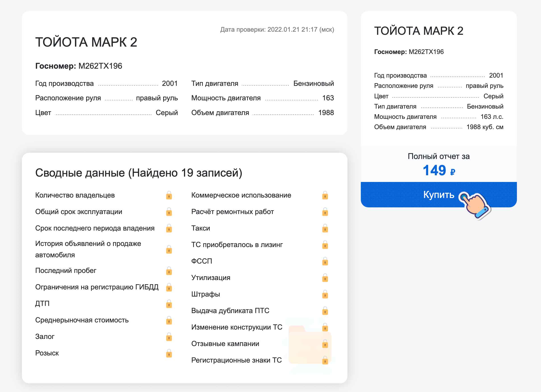Click lock icon for Срок последнего периода владения
Screen dimensions: 541x392
coord(169,228)
